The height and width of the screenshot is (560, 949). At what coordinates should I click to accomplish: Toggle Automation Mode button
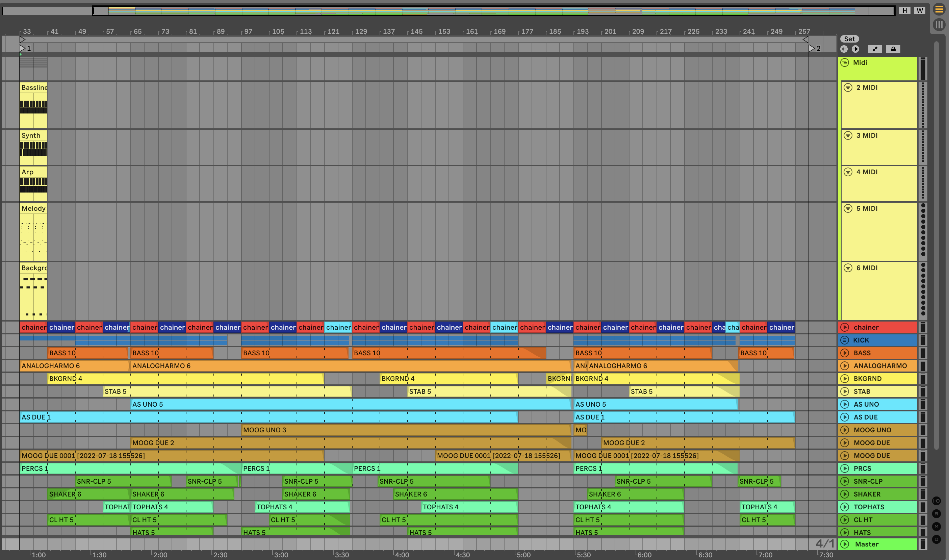coord(875,49)
